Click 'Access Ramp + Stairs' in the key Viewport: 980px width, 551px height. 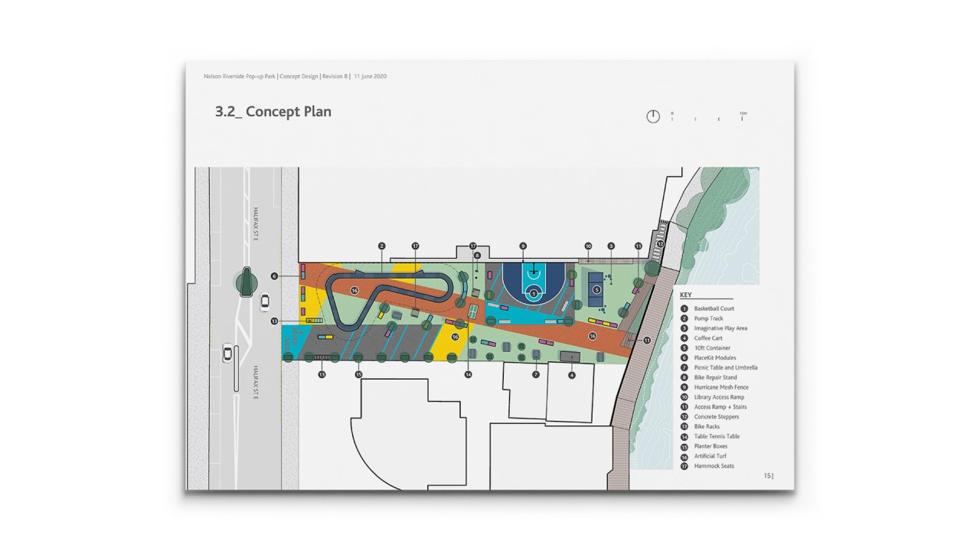click(720, 407)
